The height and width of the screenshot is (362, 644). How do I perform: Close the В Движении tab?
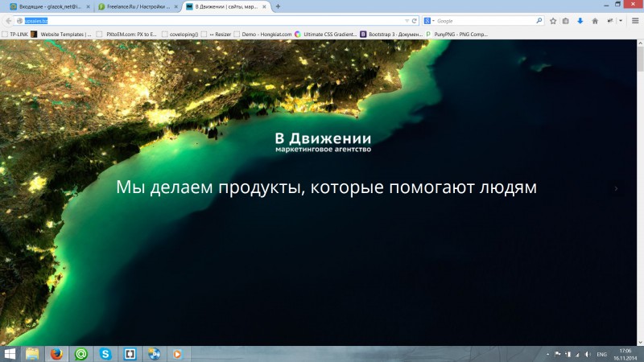[264, 7]
